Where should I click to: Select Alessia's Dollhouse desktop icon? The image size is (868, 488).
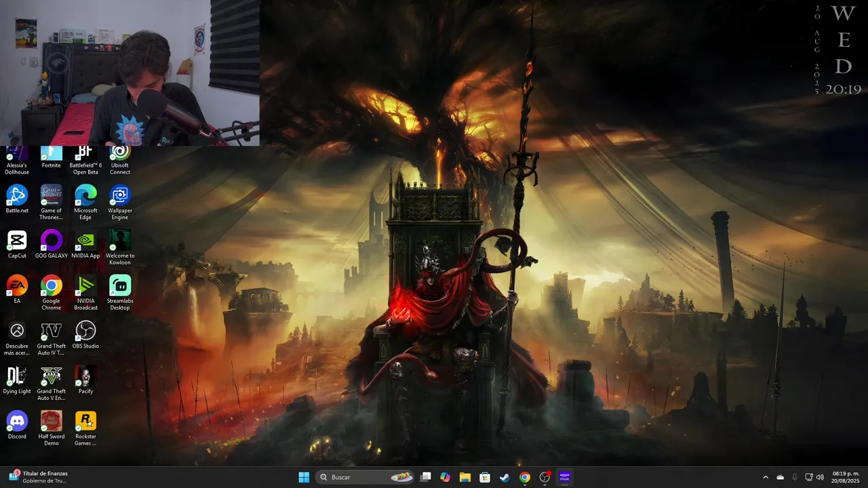17,161
